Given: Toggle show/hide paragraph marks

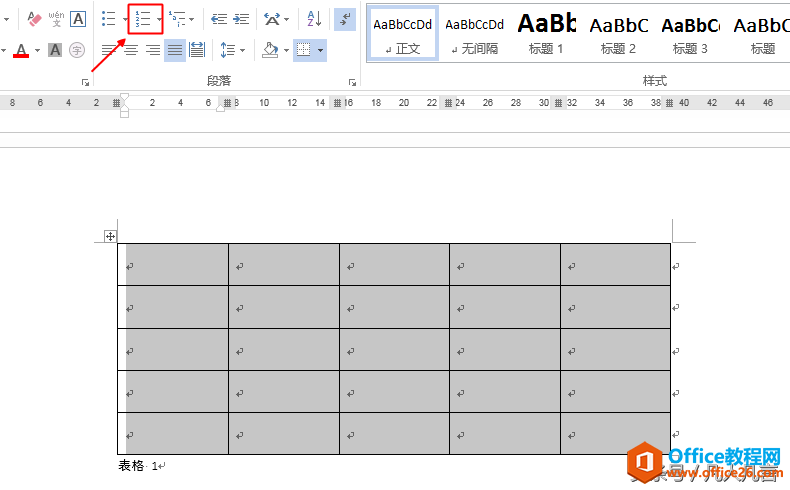Looking at the screenshot, I should point(344,19).
